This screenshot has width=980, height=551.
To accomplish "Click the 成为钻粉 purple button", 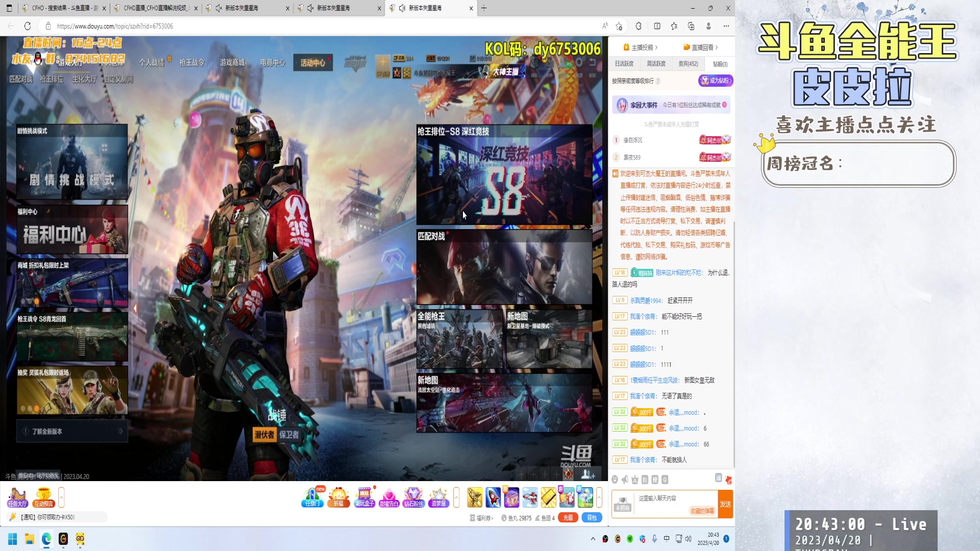I will [x=716, y=81].
